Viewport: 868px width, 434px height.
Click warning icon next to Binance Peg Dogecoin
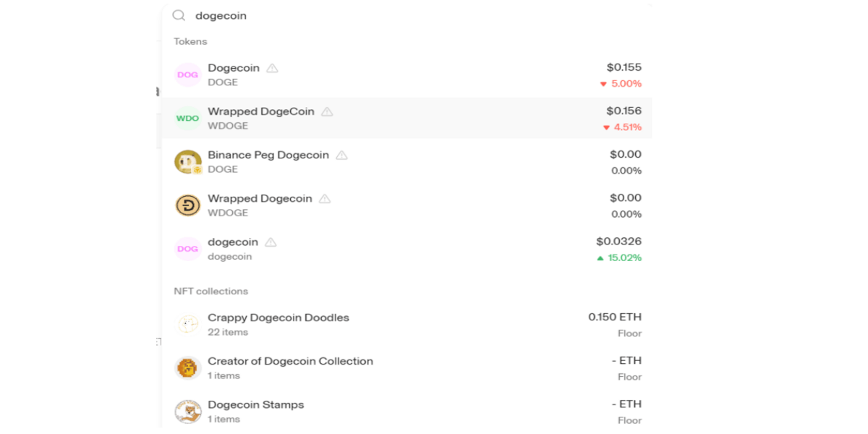[x=341, y=155]
